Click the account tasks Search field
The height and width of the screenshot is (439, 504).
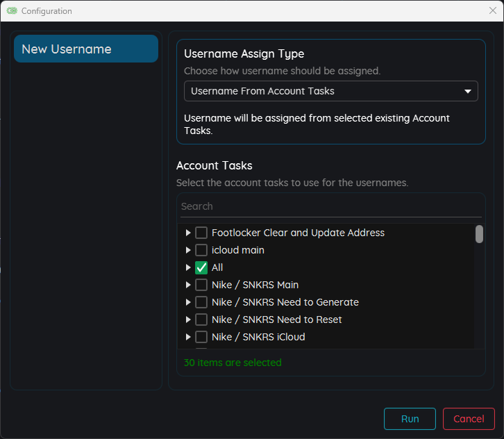[x=330, y=206]
